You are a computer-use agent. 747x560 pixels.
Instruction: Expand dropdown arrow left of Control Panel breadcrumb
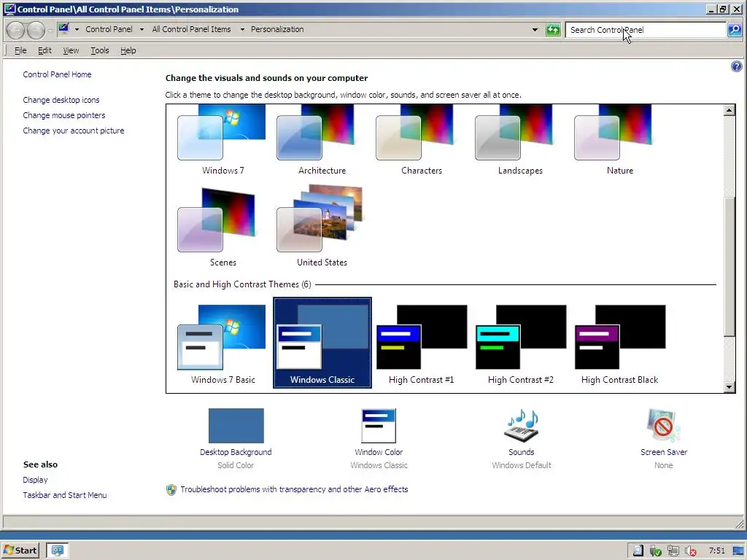click(x=77, y=29)
